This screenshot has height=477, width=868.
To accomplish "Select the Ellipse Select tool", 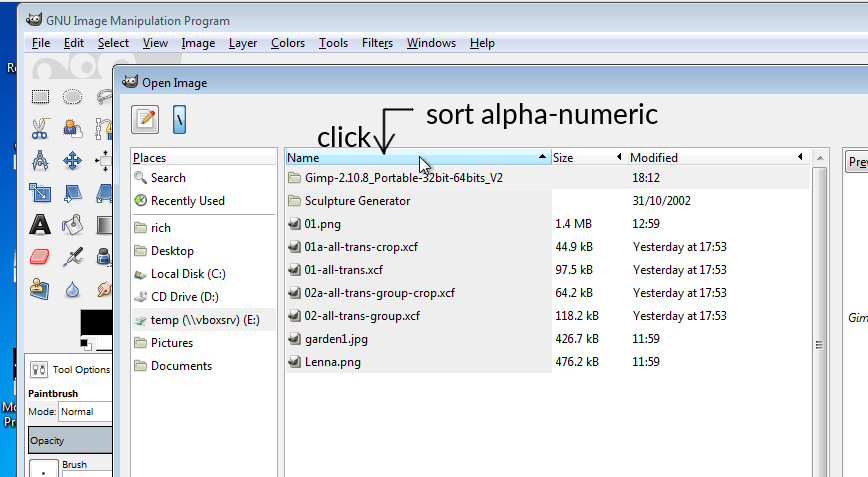I will pyautogui.click(x=72, y=97).
